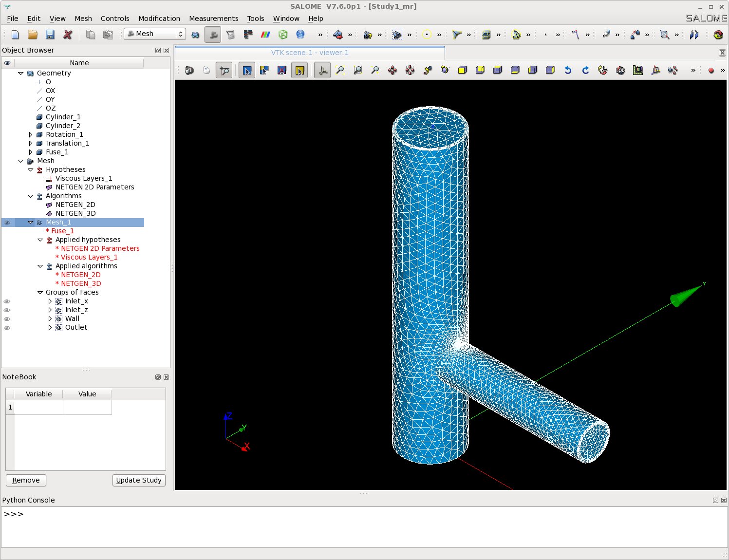This screenshot has width=729, height=560.
Task: Toggle visibility of the Inlet_x group
Action: click(x=7, y=301)
